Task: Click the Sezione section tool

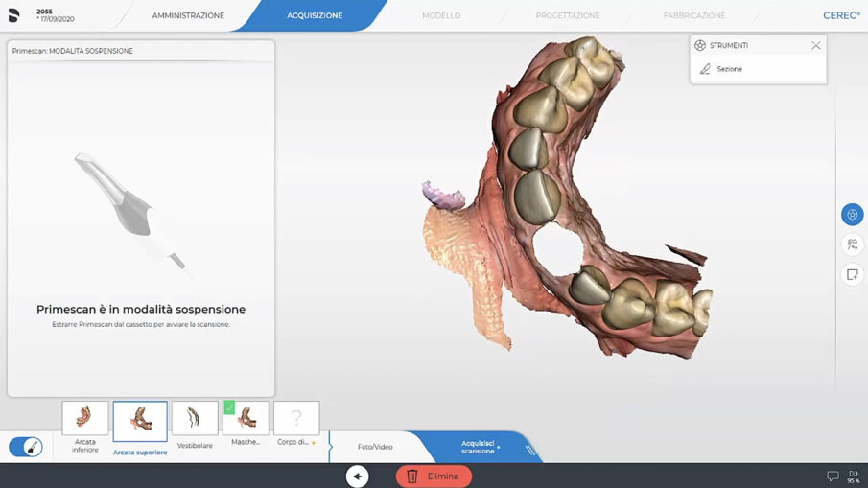Action: 728,69
